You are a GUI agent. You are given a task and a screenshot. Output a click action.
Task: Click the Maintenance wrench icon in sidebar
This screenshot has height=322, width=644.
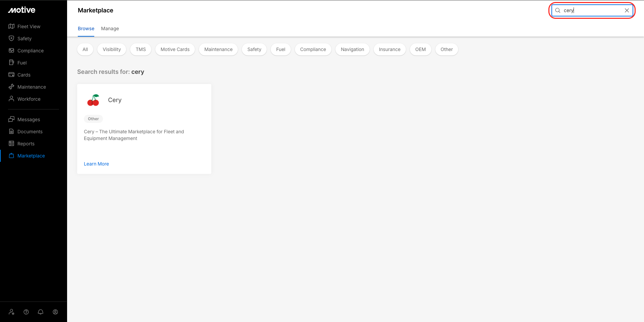click(x=11, y=87)
